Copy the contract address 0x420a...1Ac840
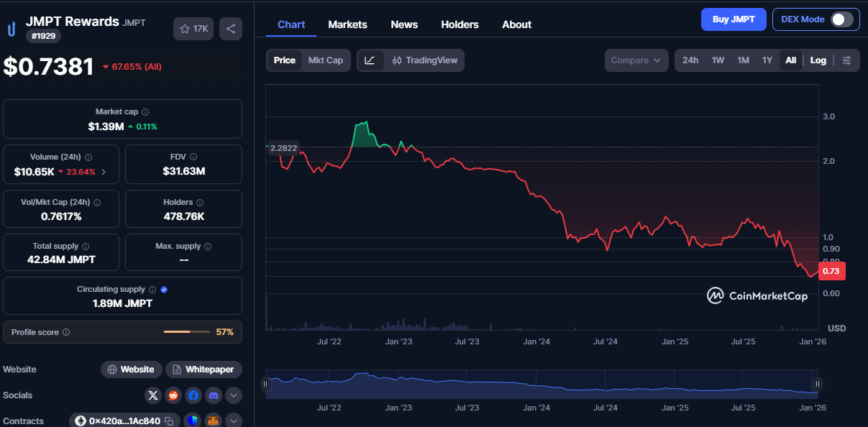This screenshot has height=427, width=868. pyautogui.click(x=169, y=421)
